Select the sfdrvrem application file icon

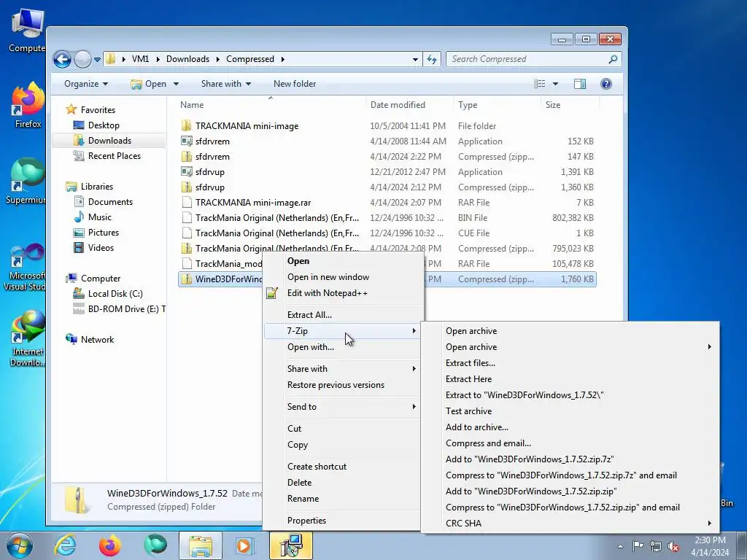(187, 141)
